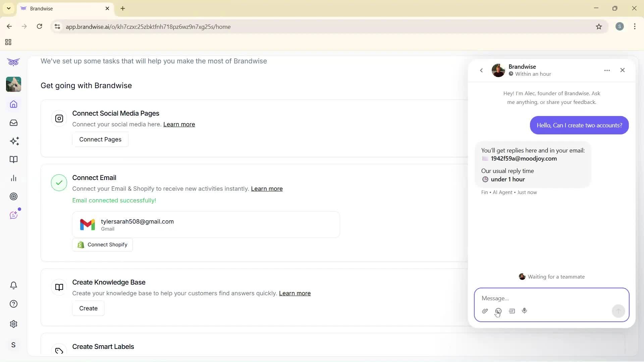Screen dimensions: 644x362
Task: Attach a file in the chat widget
Action: (485, 311)
